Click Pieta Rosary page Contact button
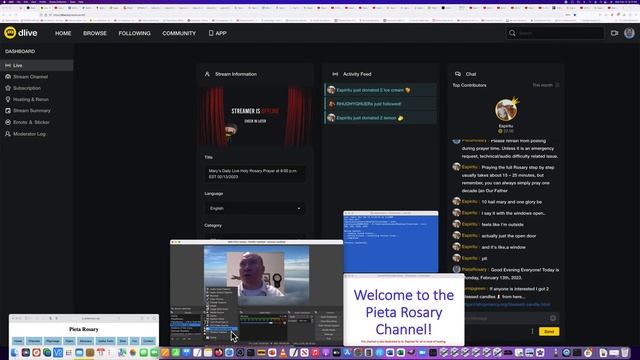 (148, 341)
